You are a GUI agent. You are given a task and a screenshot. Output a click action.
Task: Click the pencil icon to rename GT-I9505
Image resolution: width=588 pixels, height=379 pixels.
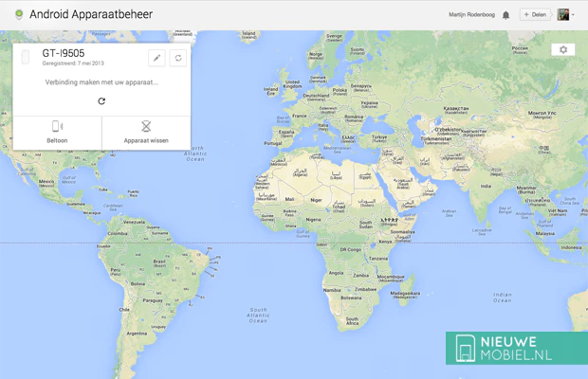(x=156, y=58)
